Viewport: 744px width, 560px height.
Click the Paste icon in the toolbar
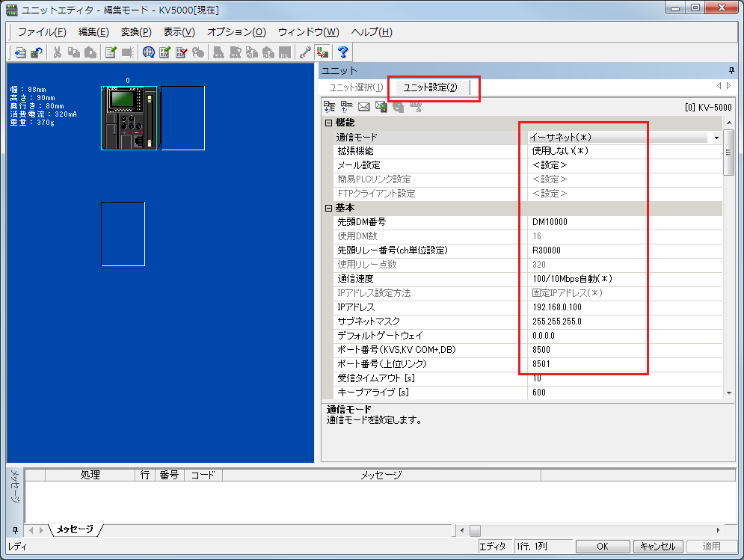90,52
